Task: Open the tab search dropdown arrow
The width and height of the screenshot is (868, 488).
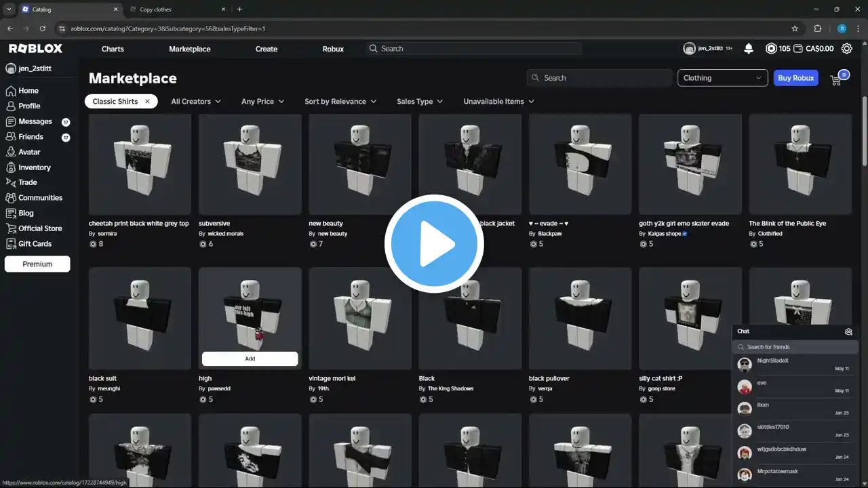Action: [9, 9]
